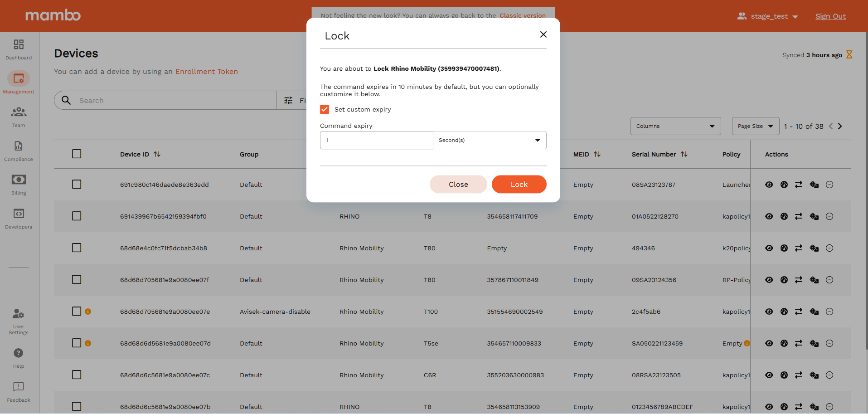Open the Columns dropdown
Image resolution: width=868 pixels, height=414 pixels.
coord(675,127)
